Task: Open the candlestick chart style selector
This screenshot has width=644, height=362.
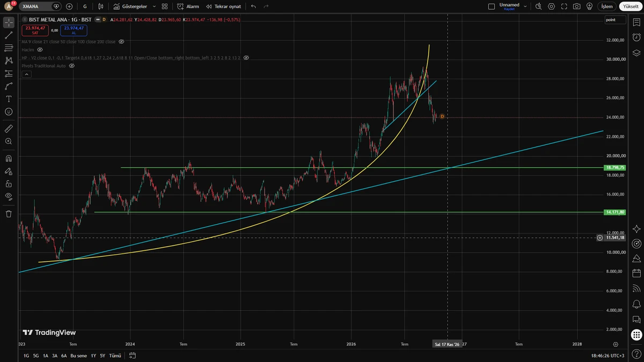Action: (100, 6)
